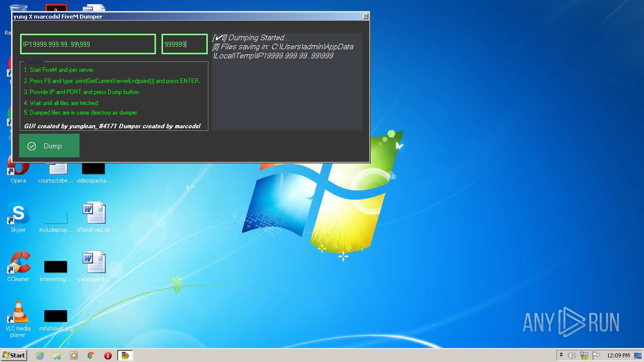Focus the IP address input field

point(88,44)
